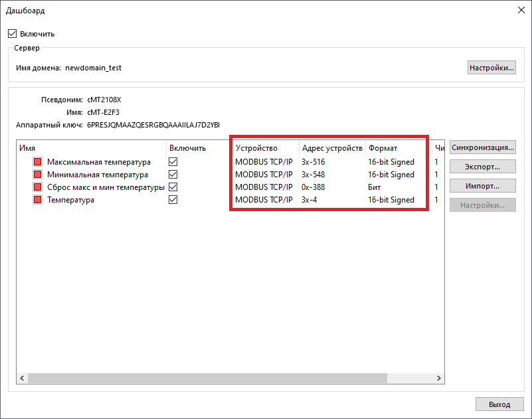The image size is (532, 419).
Task: Toggle the main Включить checkbox
Action: point(12,34)
